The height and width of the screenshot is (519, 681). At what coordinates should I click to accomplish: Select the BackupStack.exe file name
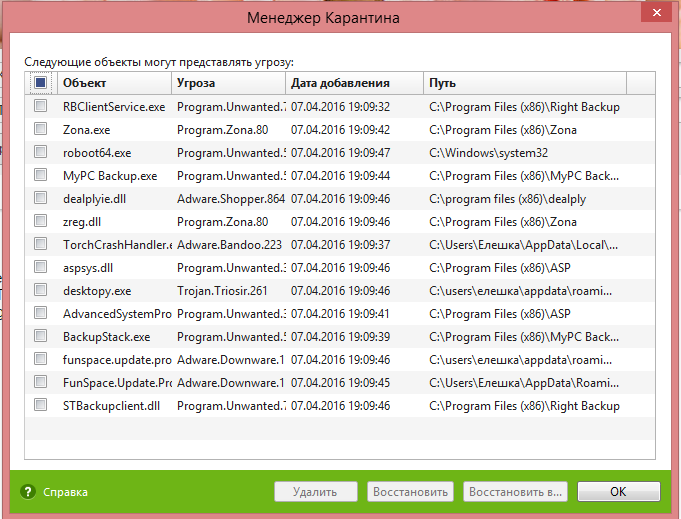tap(106, 337)
